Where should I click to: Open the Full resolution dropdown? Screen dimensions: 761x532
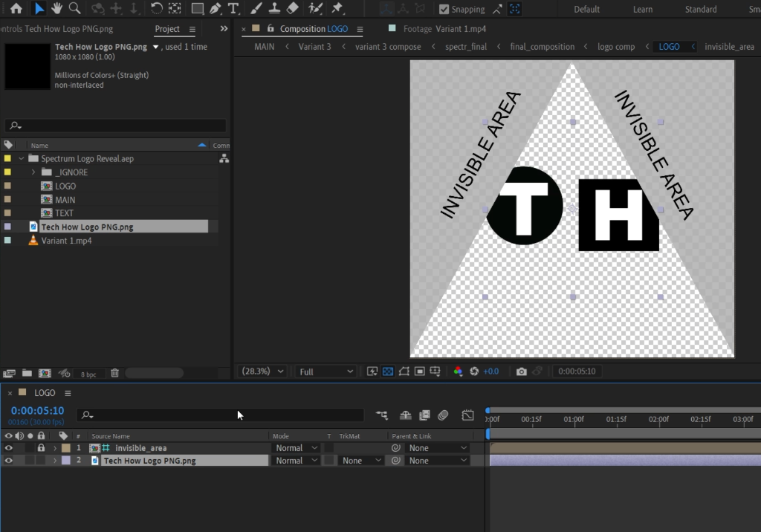point(326,372)
